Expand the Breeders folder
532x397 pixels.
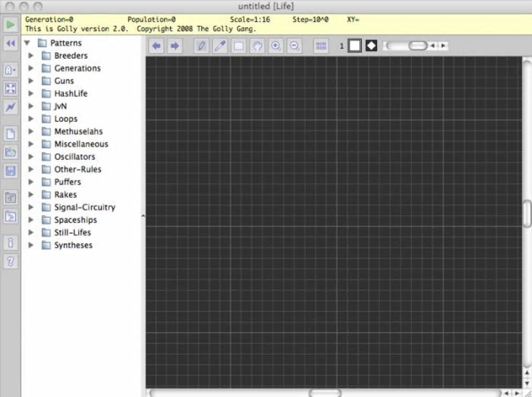click(31, 55)
